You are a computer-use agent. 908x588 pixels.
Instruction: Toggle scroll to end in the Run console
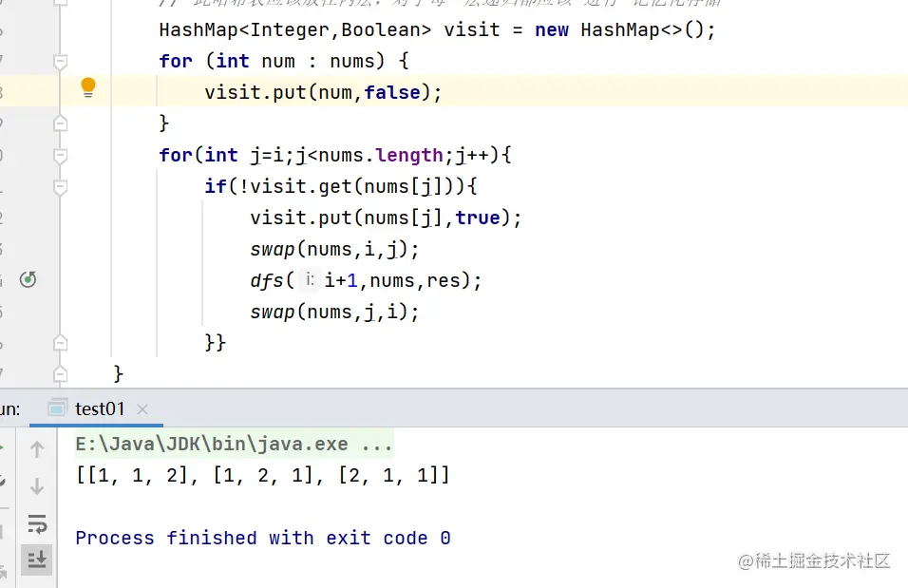pos(37,560)
